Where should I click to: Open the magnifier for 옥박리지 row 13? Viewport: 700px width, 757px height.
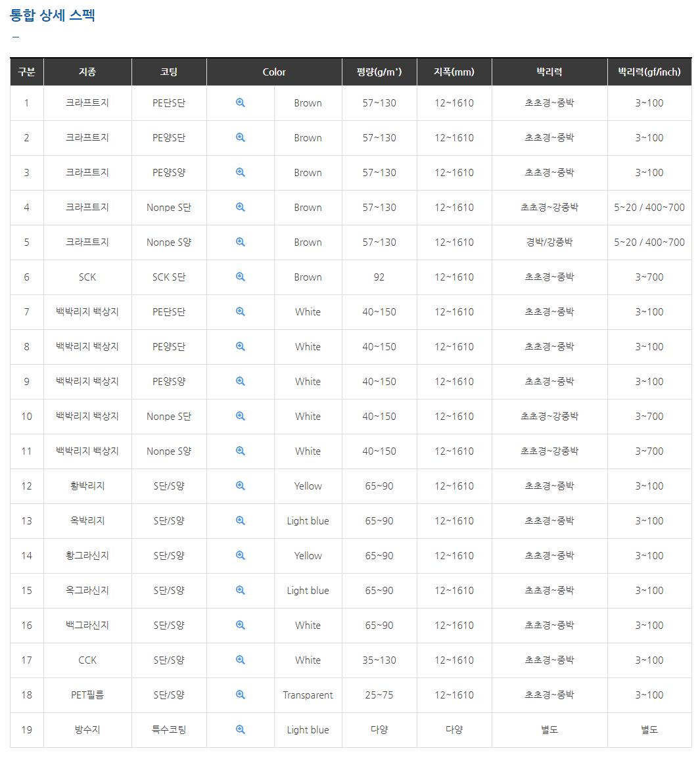click(x=240, y=520)
